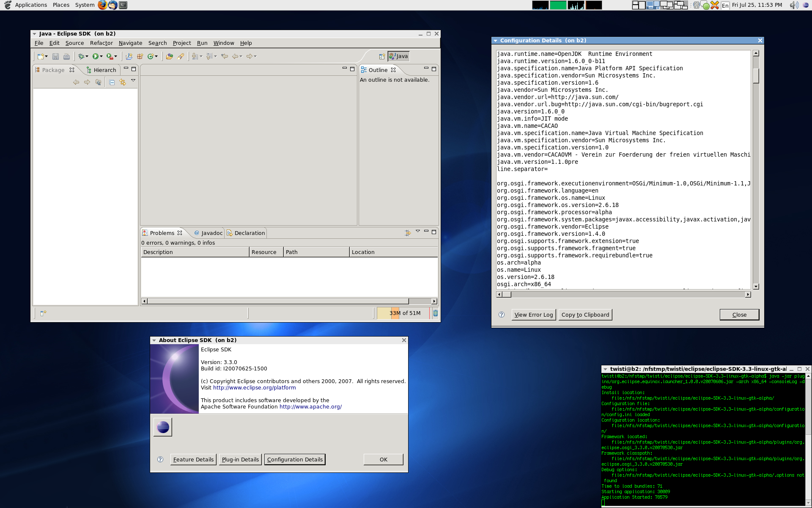The height and width of the screenshot is (508, 812).
Task: Click the Print toolbar icon
Action: point(66,56)
